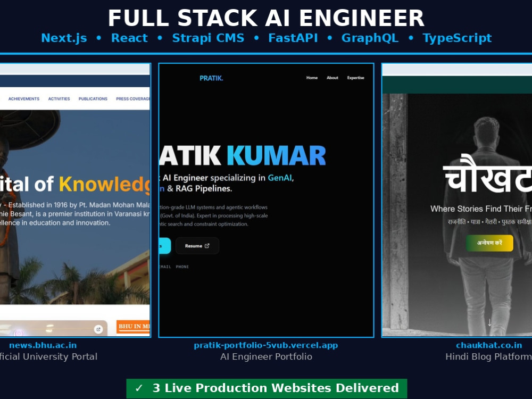The image size is (532, 399).
Task: Click news.bhu.ac.in URL caption
Action: pos(43,345)
